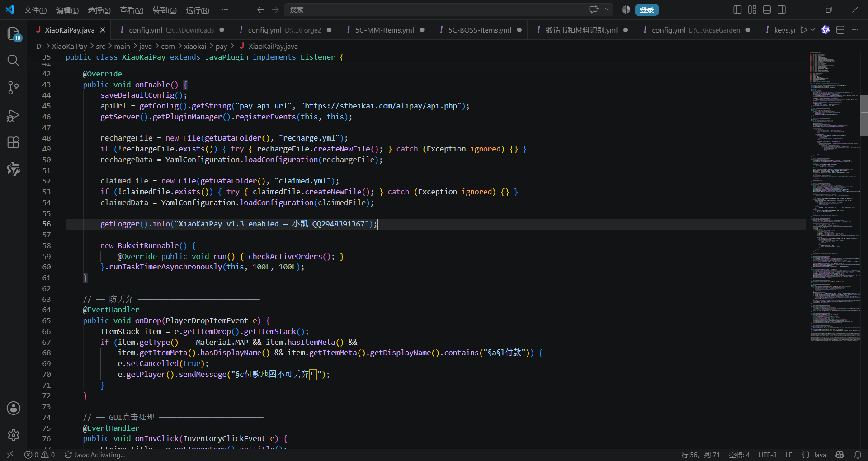Open the Accounts menu icon
This screenshot has width=868, height=461.
click(14, 408)
